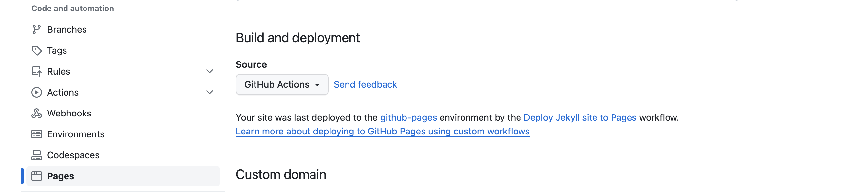Viewport: 868px width, 195px height.
Task: Open Codespaces settings item
Action: coord(123,155)
